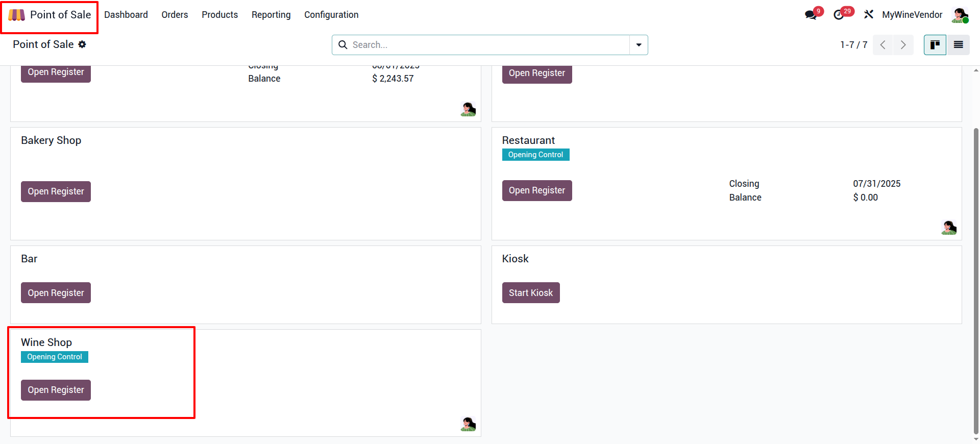Switch to Kanban view

[x=935, y=45]
